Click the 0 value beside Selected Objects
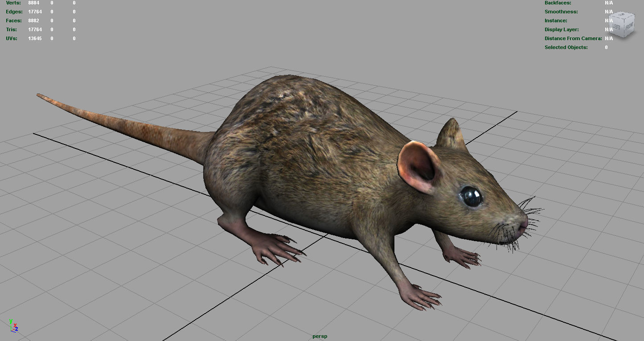 [606, 47]
